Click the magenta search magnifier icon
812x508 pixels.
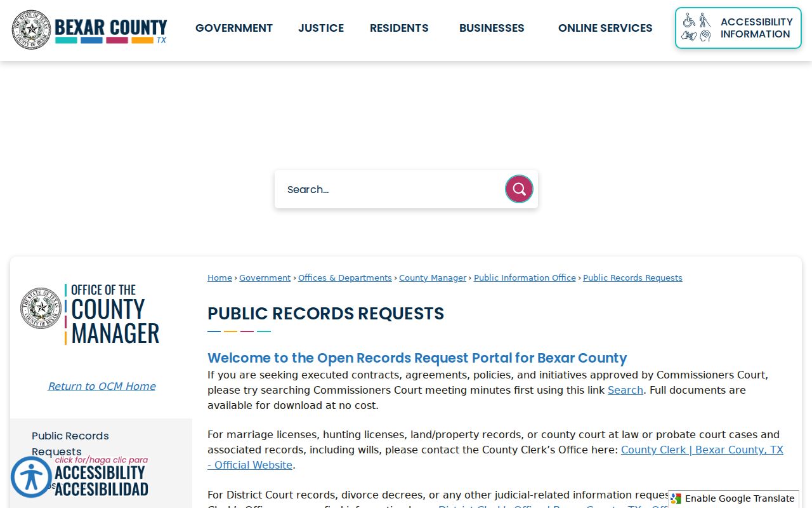click(519, 189)
